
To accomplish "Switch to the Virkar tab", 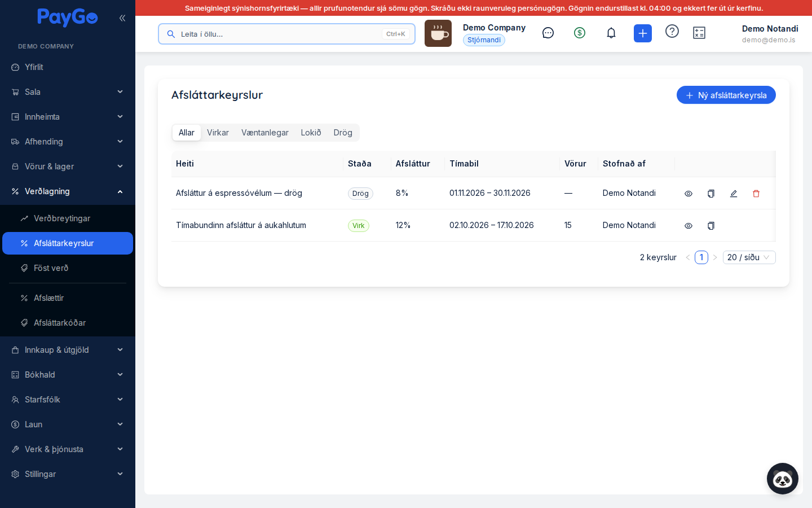I will pyautogui.click(x=218, y=133).
